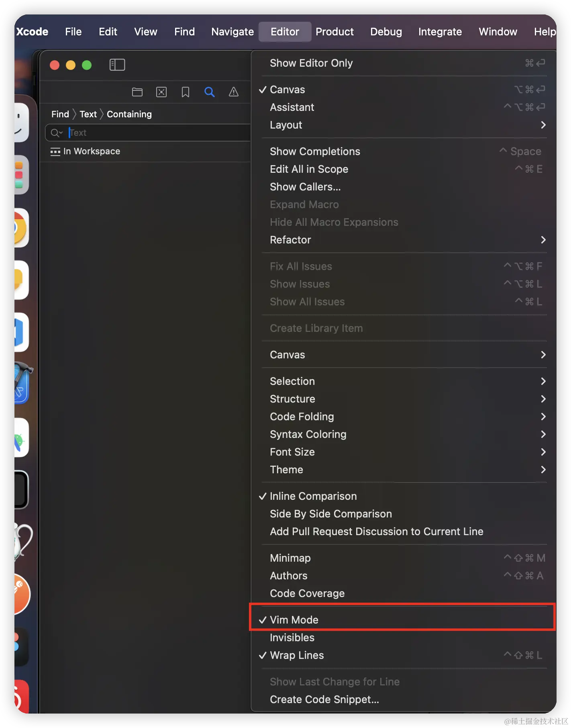Viewport: 571px width, 728px height.
Task: Open the File menu
Action: point(73,32)
